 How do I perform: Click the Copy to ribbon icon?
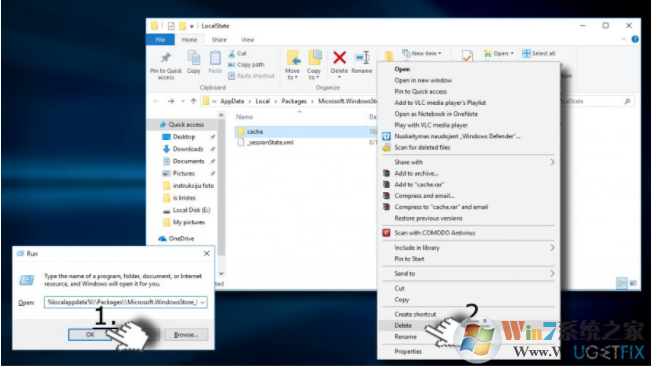pyautogui.click(x=315, y=58)
